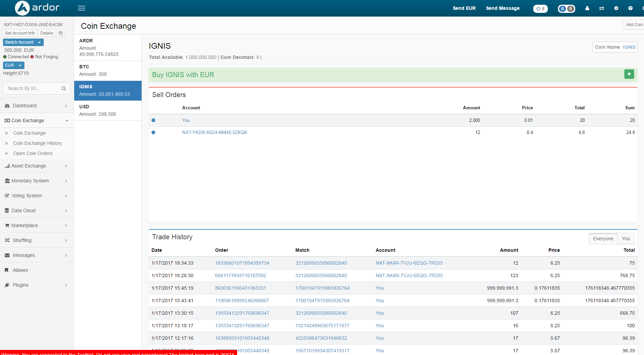Show only your trade history with You
Viewport: 644px width, 355px height.
tap(626, 239)
